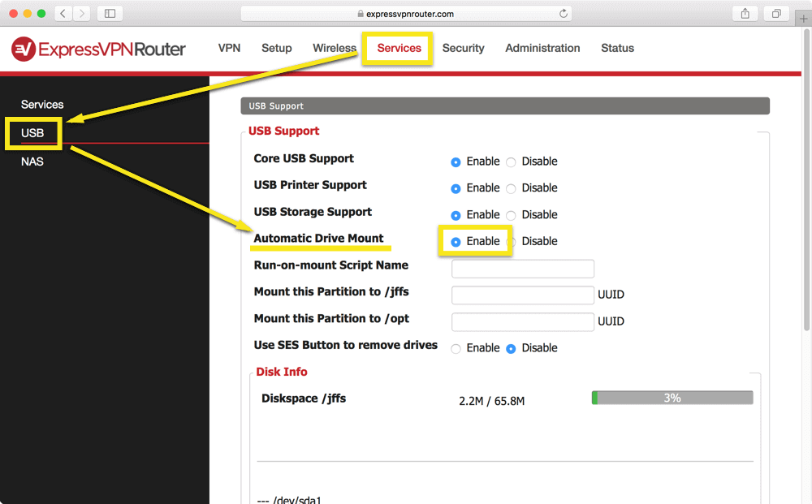This screenshot has width=812, height=504.
Task: Reload the page with refresh icon
Action: coord(564,14)
